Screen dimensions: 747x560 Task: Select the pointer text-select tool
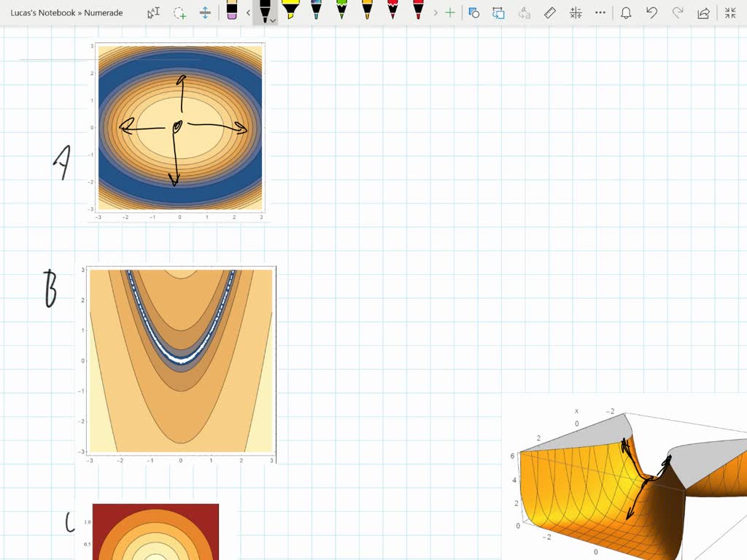[x=152, y=12]
